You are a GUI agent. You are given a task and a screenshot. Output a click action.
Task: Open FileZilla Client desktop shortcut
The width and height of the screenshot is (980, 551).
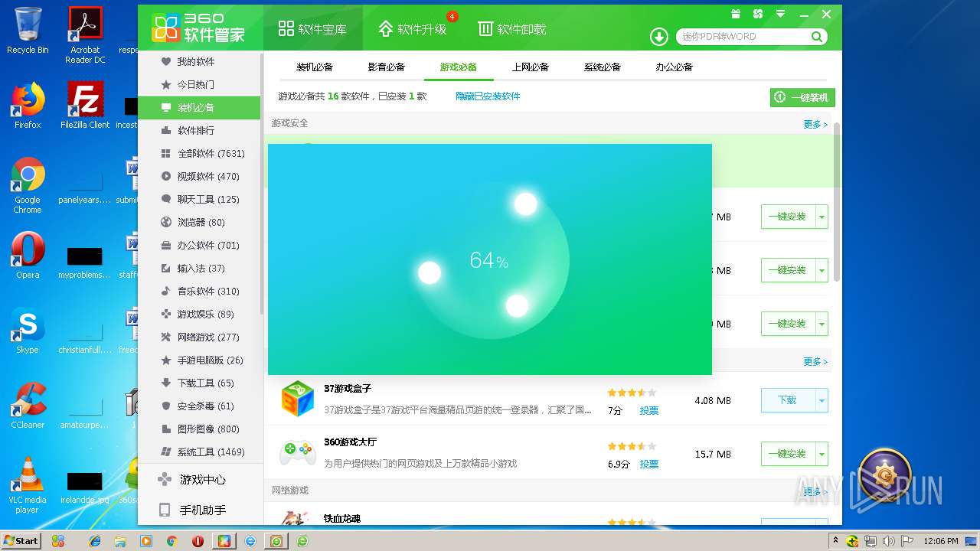pos(85,106)
